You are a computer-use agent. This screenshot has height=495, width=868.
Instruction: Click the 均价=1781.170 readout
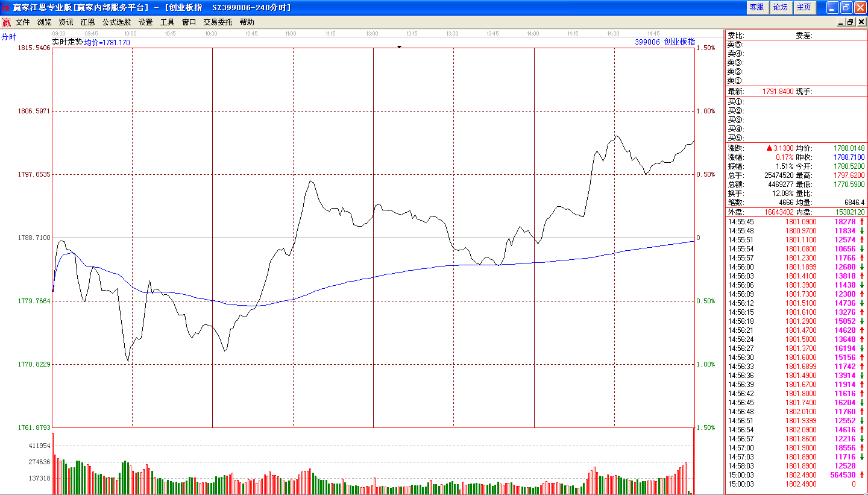click(107, 43)
